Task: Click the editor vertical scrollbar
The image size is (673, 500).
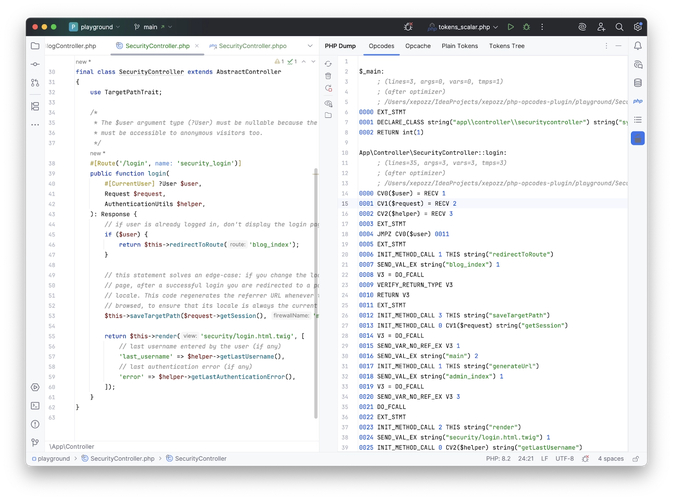Action: point(316,293)
